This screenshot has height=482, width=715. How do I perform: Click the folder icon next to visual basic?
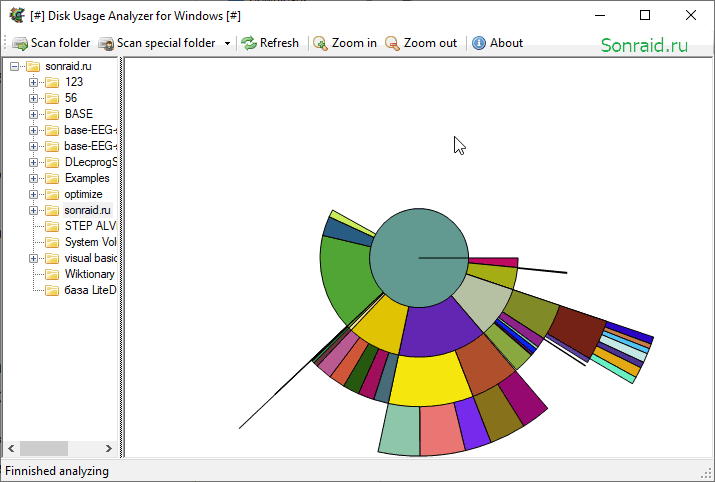[52, 259]
